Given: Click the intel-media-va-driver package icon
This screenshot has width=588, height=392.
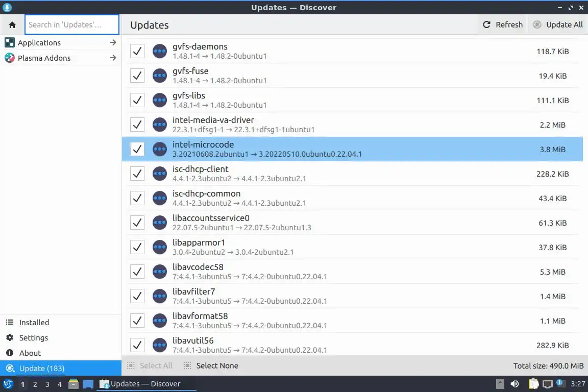Looking at the screenshot, I should [160, 125].
